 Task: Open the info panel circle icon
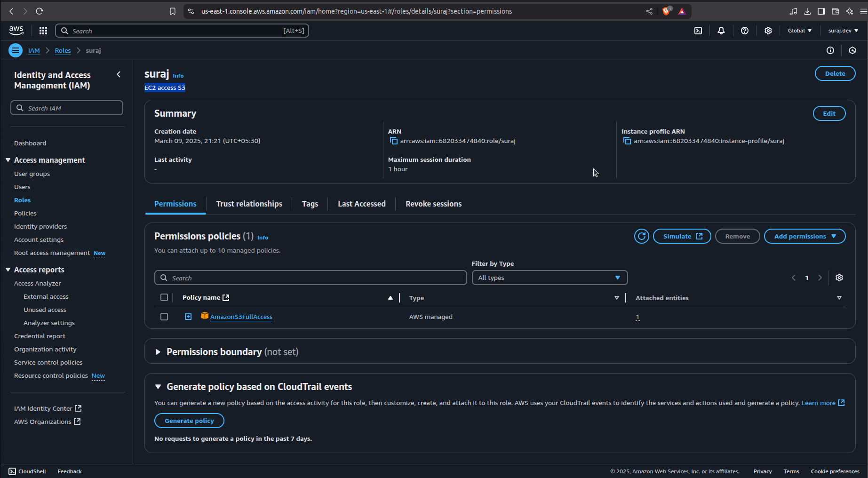coord(830,50)
